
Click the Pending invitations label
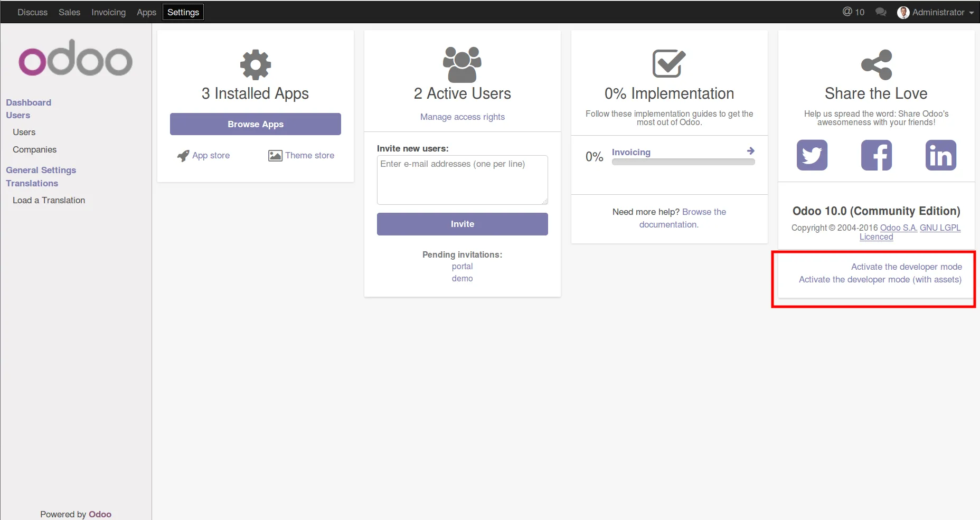pos(463,254)
